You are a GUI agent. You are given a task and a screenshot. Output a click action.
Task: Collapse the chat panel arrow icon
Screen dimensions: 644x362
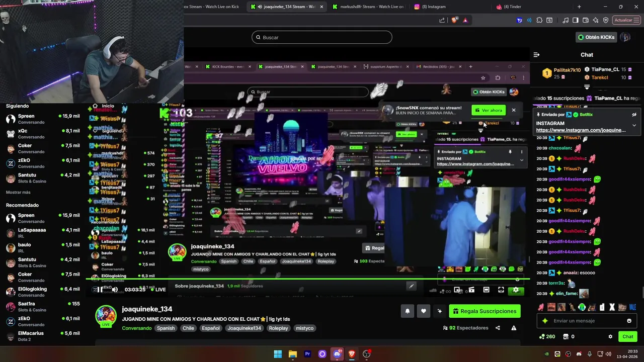point(536,55)
